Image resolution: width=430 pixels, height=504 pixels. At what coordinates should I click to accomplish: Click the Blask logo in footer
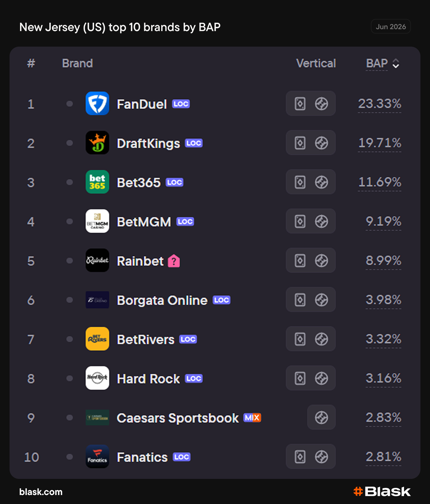[x=382, y=491]
